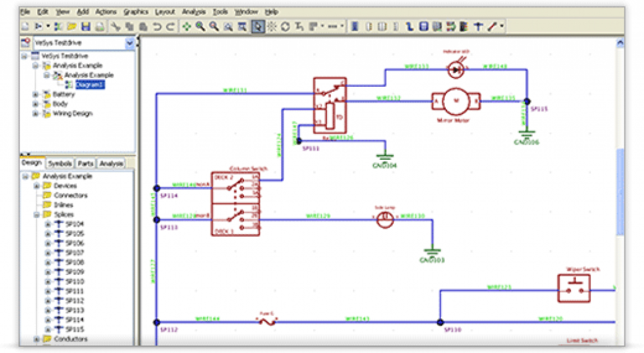Select the splice T-shaped tool icon
The image size is (644, 353).
click(x=478, y=26)
